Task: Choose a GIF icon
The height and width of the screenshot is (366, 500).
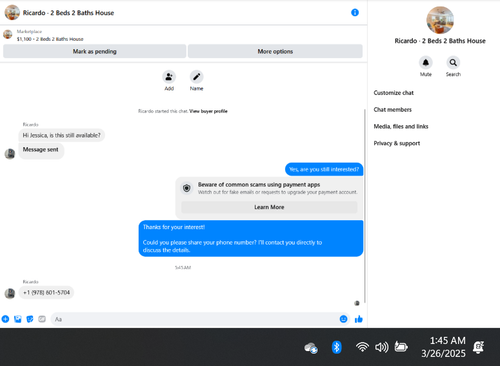Action: pos(42,319)
